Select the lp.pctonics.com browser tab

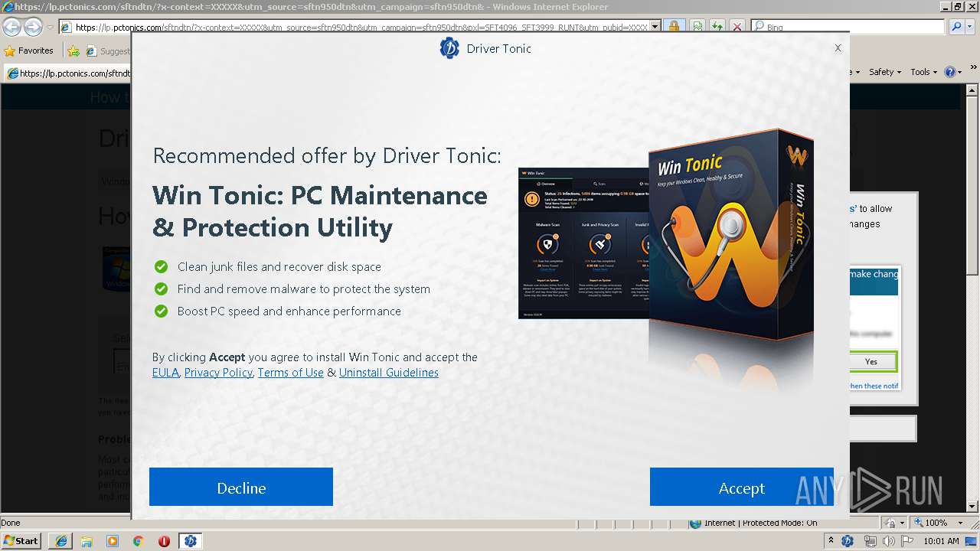[x=69, y=73]
